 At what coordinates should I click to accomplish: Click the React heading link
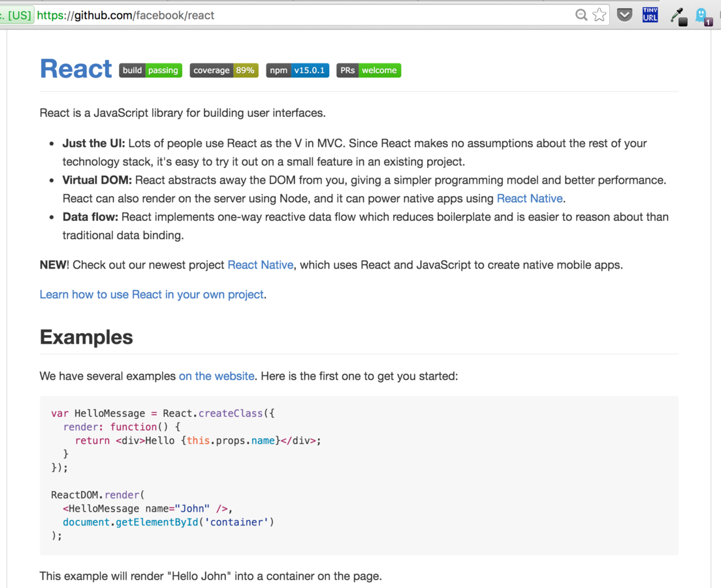click(x=76, y=69)
